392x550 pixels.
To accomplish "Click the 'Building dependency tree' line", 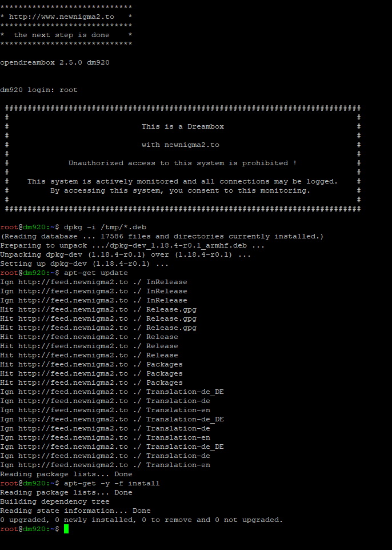I will point(54,501).
